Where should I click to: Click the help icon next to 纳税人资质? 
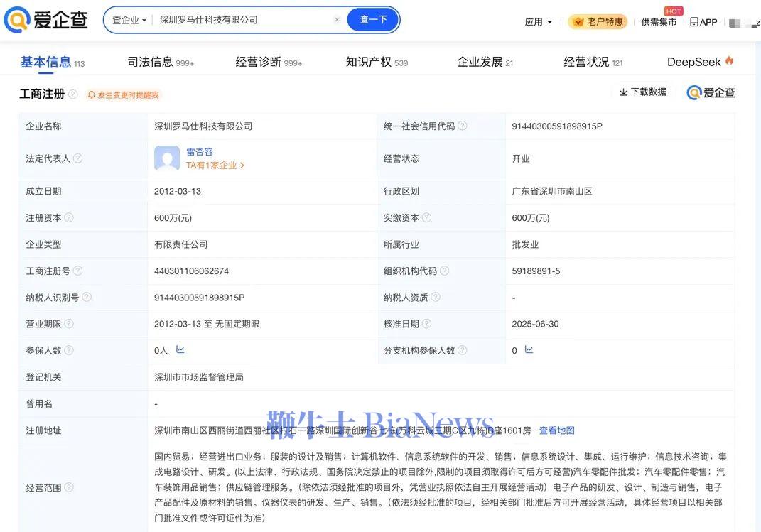[436, 297]
